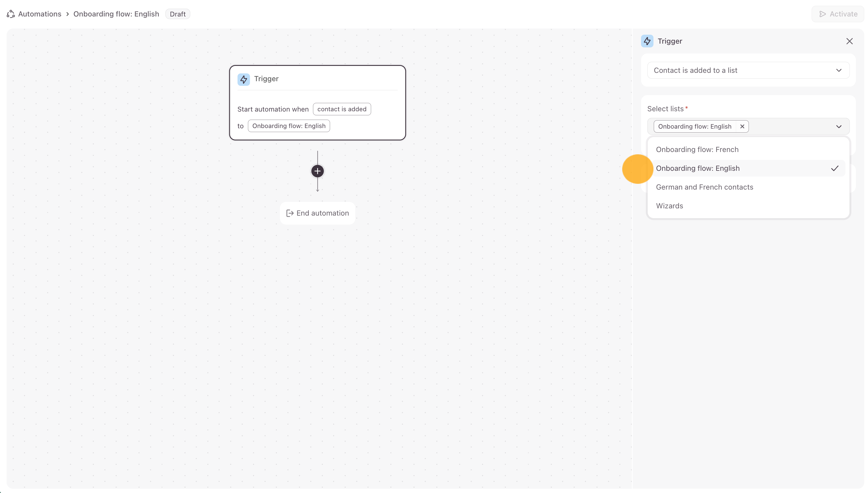The image size is (868, 493).
Task: Click the Trigger panel lightning icon
Action: pyautogui.click(x=647, y=41)
